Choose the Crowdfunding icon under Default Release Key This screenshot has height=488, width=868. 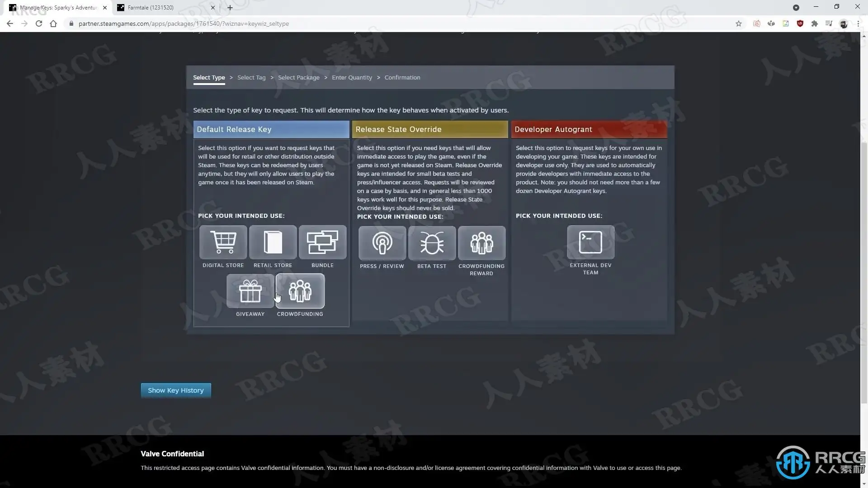coord(300,291)
